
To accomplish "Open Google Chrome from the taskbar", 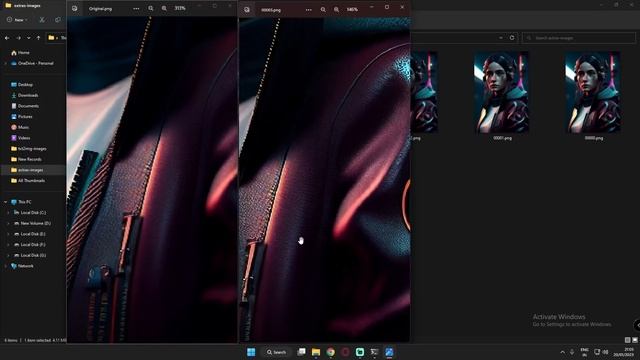I will coord(331,352).
